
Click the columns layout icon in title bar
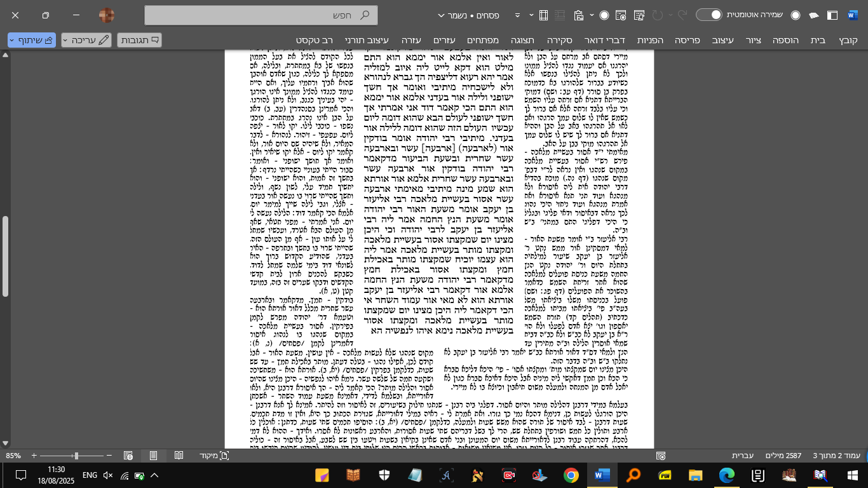pos(544,15)
